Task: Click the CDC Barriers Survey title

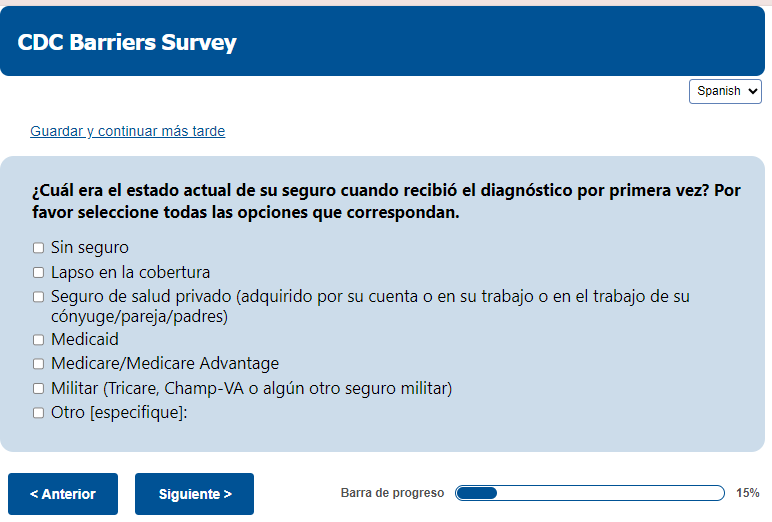Action: 127,42
